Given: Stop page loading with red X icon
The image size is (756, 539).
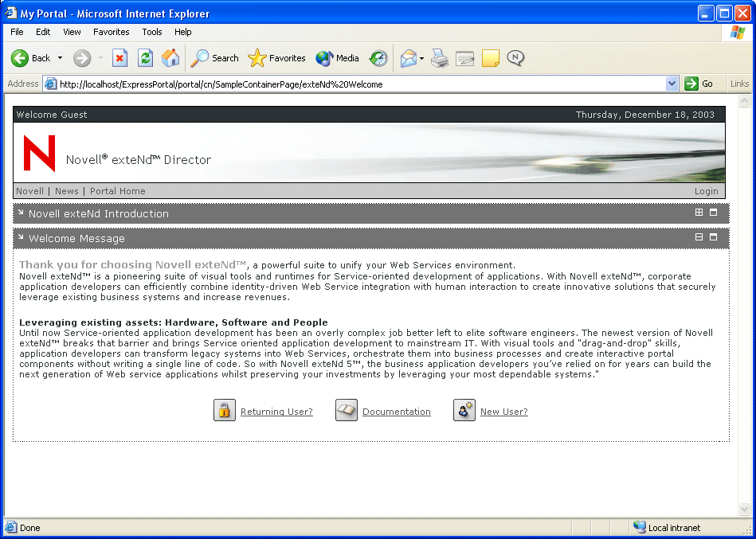Looking at the screenshot, I should tap(119, 58).
